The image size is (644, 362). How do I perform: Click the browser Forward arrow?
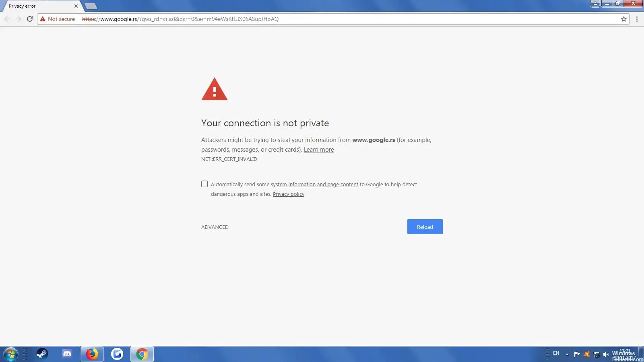point(19,19)
